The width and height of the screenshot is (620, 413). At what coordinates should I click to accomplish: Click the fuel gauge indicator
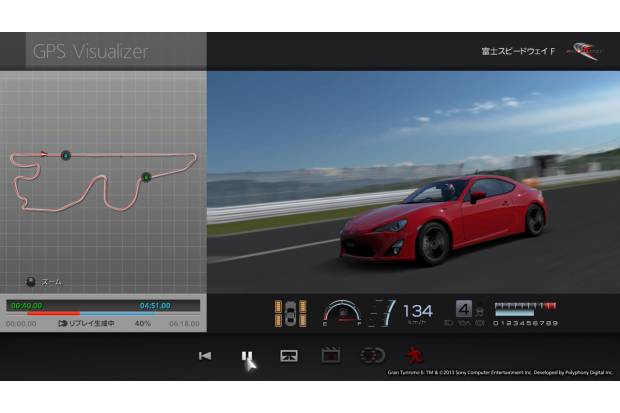coord(342,313)
